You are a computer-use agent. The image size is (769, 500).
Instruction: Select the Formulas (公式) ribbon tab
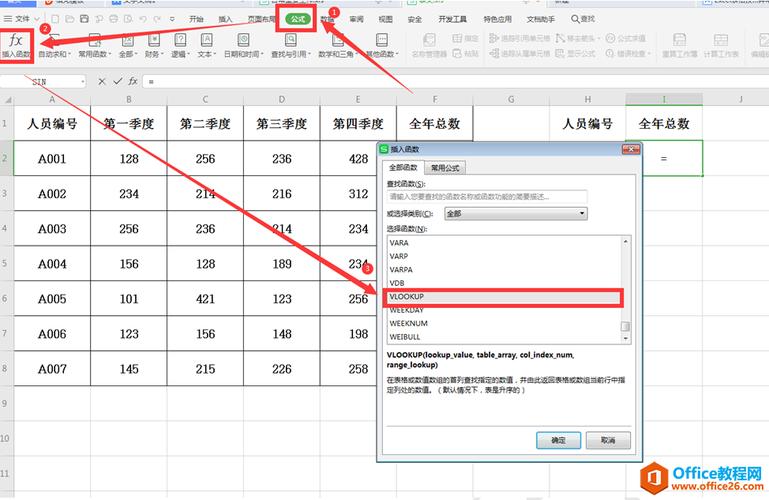(x=298, y=19)
